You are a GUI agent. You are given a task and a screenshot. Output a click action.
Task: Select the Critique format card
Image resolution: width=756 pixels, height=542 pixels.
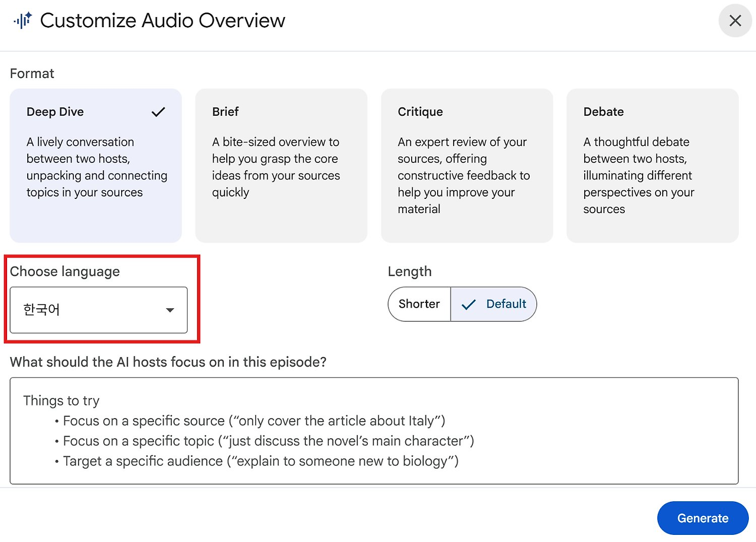coord(467,165)
